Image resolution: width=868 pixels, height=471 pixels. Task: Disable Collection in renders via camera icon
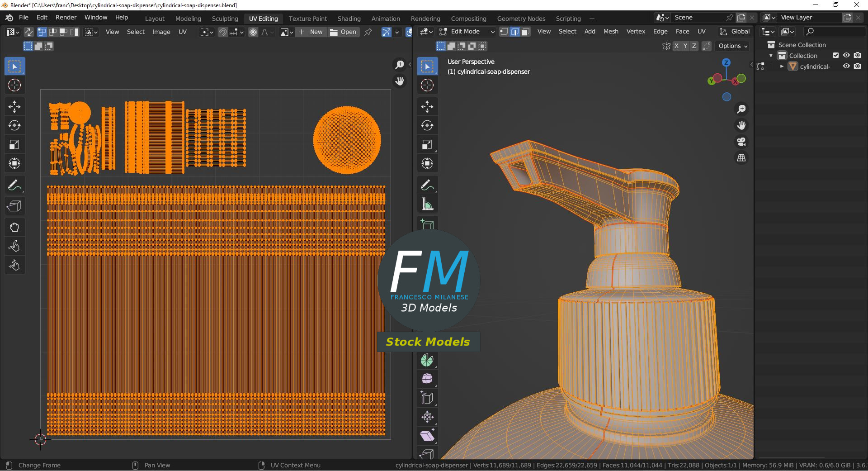click(x=858, y=56)
